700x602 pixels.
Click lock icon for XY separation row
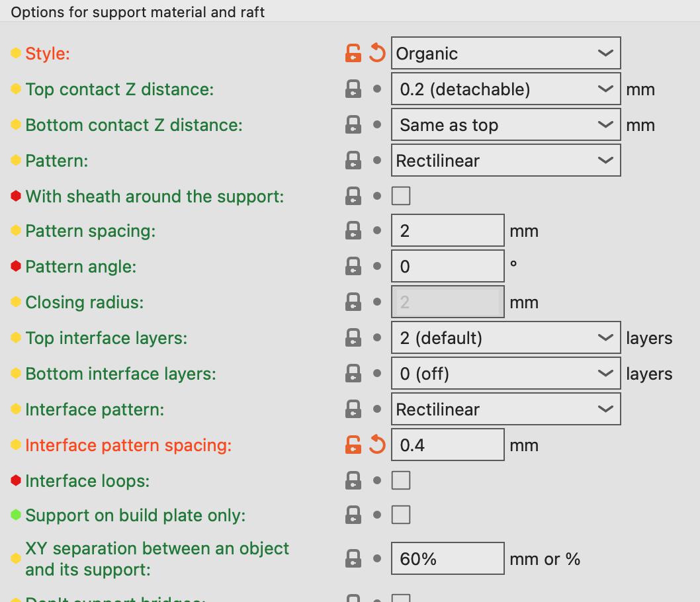pos(353,559)
